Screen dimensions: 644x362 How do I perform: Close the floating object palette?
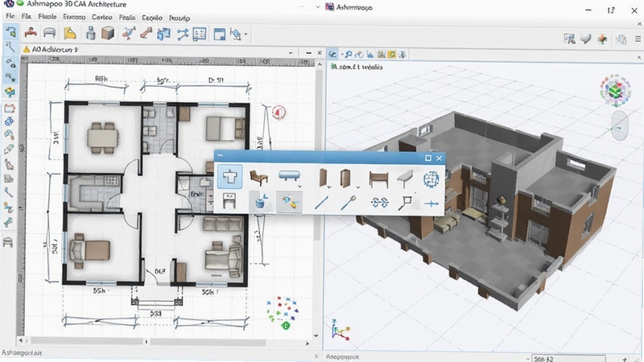[x=439, y=158]
